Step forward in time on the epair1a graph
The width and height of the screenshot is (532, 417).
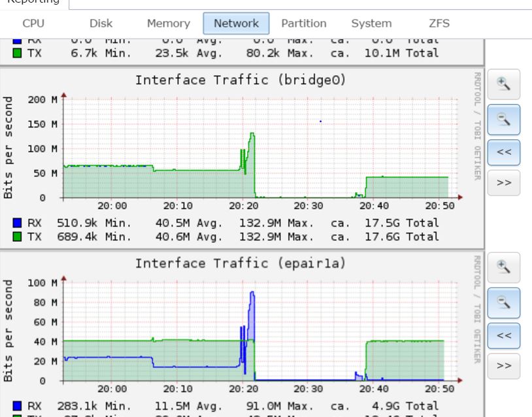[x=503, y=366]
